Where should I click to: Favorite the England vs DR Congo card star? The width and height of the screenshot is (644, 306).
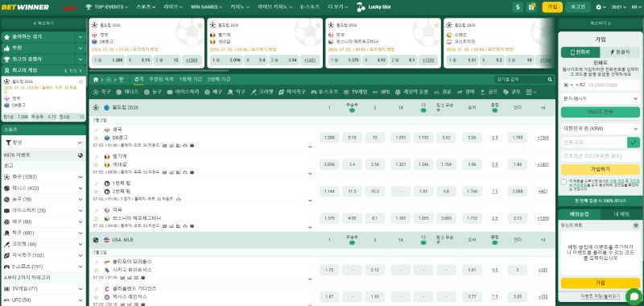pos(200,25)
